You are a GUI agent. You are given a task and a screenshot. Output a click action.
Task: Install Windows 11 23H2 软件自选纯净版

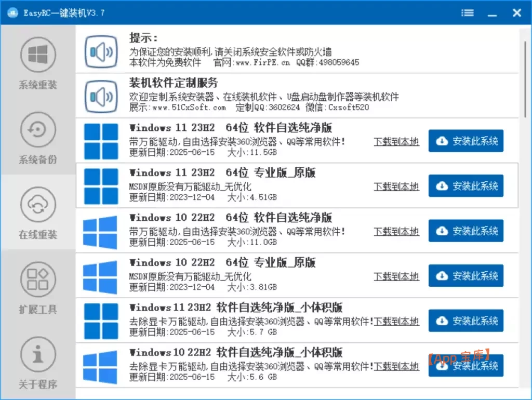(x=465, y=140)
